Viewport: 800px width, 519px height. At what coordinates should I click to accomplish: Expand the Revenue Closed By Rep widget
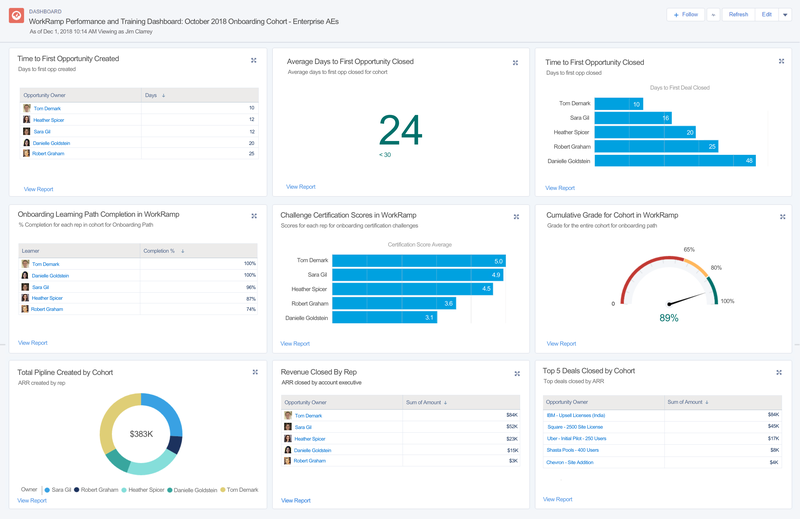point(517,374)
